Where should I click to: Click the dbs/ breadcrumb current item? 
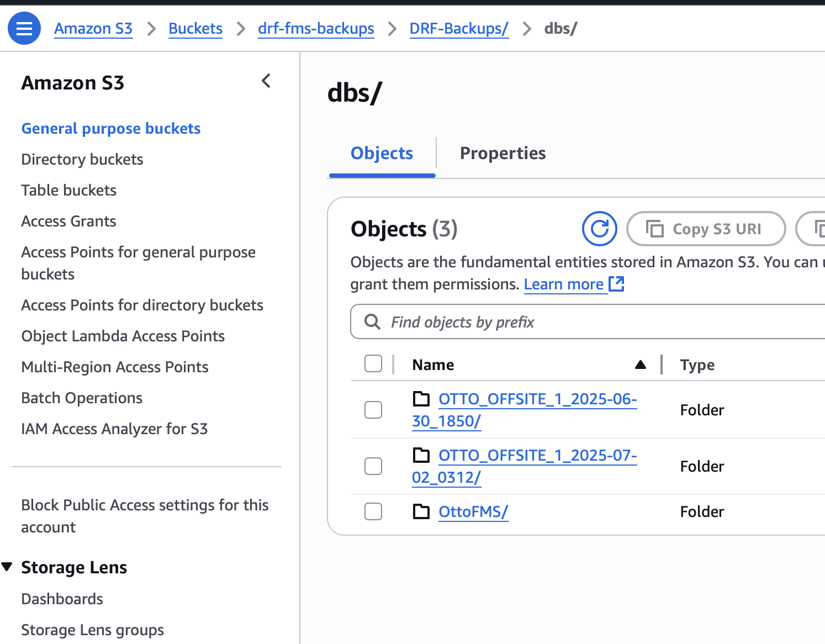click(x=560, y=29)
